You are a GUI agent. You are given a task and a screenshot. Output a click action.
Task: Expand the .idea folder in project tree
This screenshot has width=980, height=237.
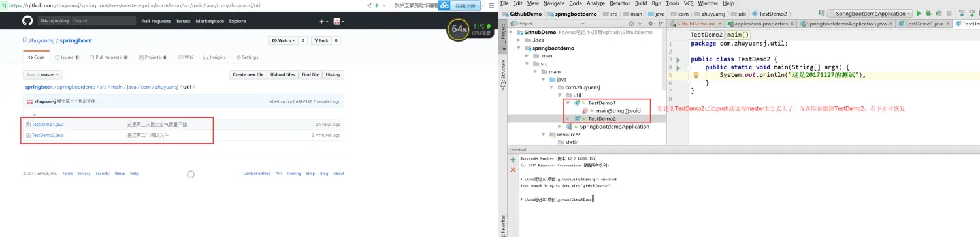click(519, 40)
